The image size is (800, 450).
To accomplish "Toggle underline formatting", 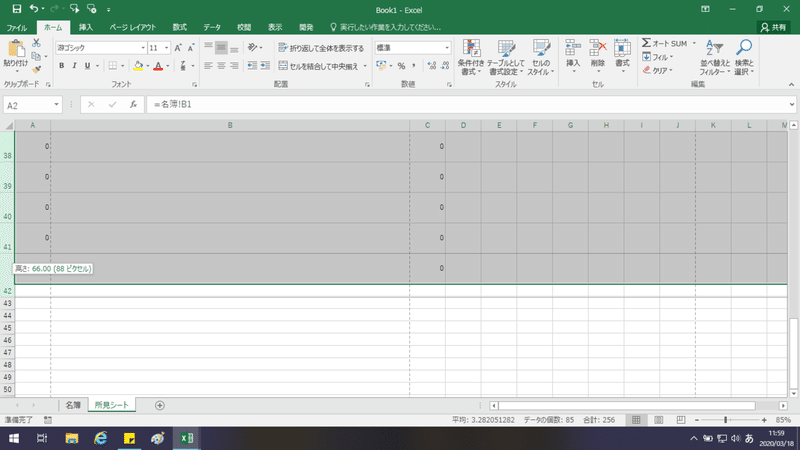I will [87, 66].
